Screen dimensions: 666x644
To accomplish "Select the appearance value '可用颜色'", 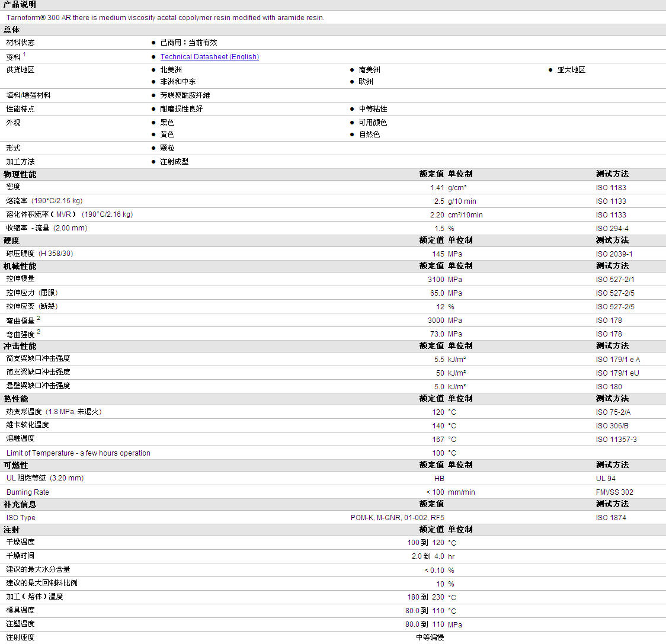I will pyautogui.click(x=373, y=123).
